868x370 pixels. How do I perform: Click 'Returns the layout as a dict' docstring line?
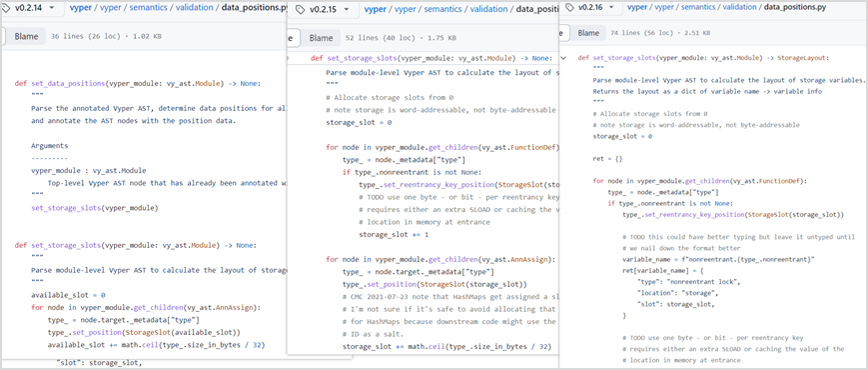pos(707,91)
